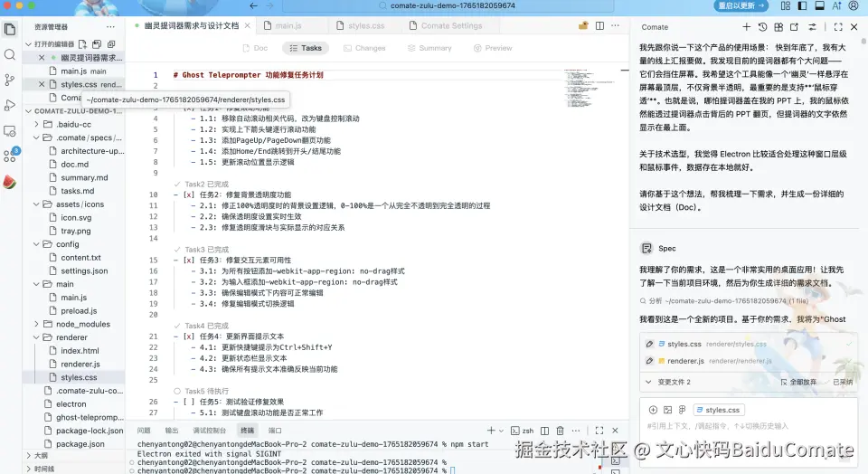Viewport: 868px width, 474px height.
Task: Go back with the navigation arrow
Action: (253, 5)
